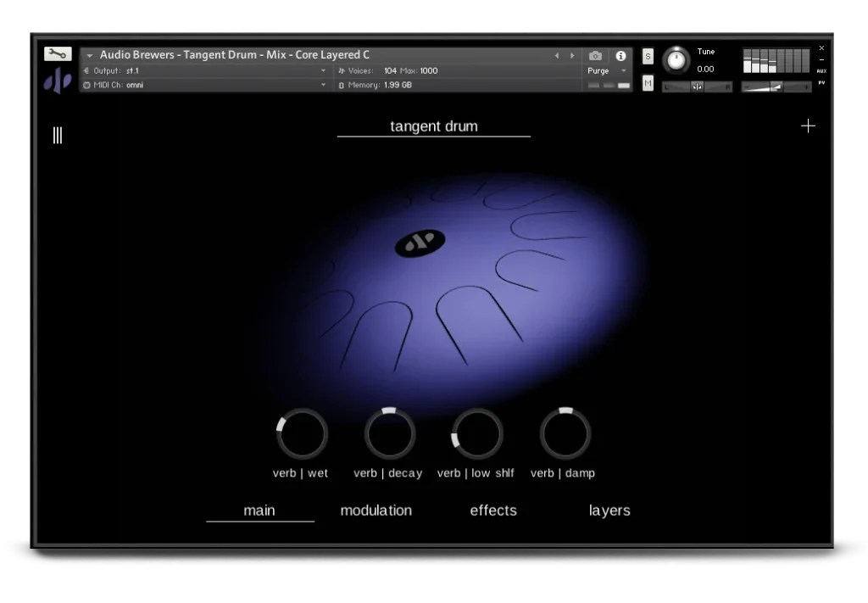Close instrument with the X button

tap(821, 48)
